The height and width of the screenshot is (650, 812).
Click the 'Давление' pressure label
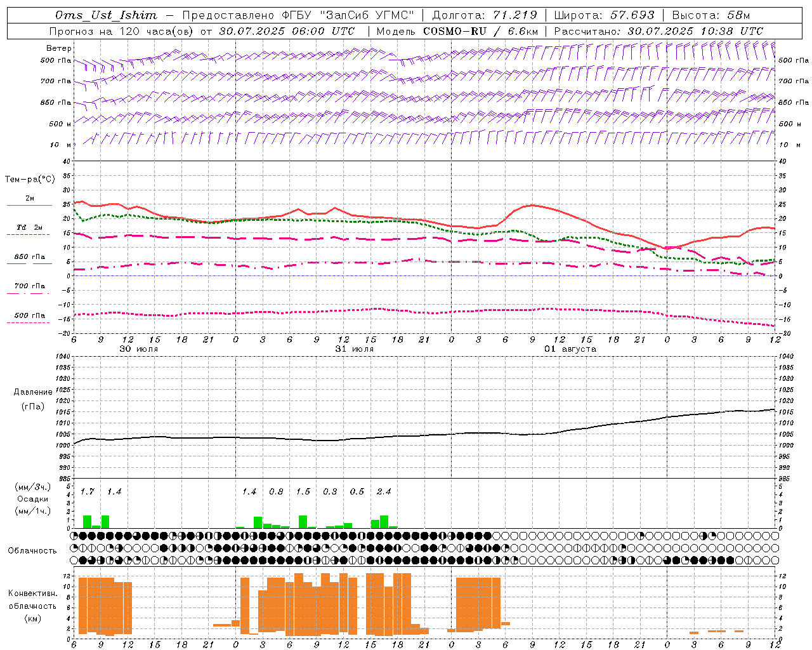click(33, 392)
